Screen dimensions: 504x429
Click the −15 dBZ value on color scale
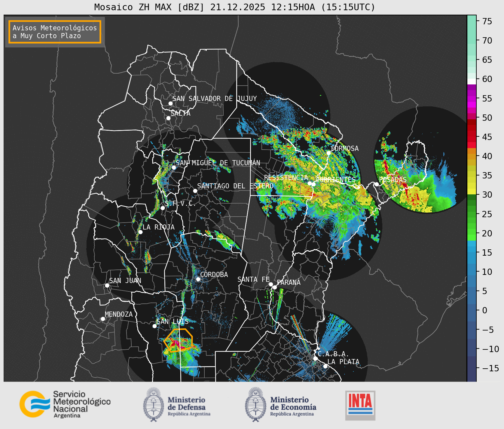[490, 368]
